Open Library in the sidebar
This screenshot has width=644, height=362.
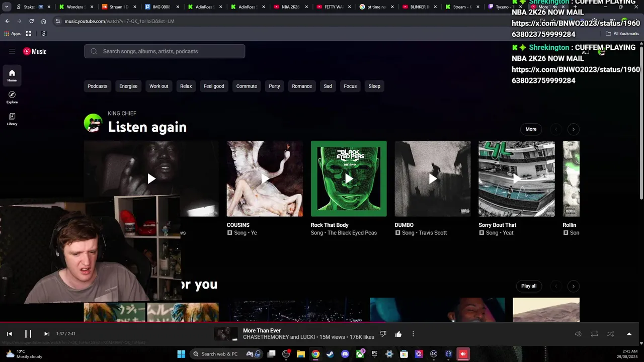(12, 119)
